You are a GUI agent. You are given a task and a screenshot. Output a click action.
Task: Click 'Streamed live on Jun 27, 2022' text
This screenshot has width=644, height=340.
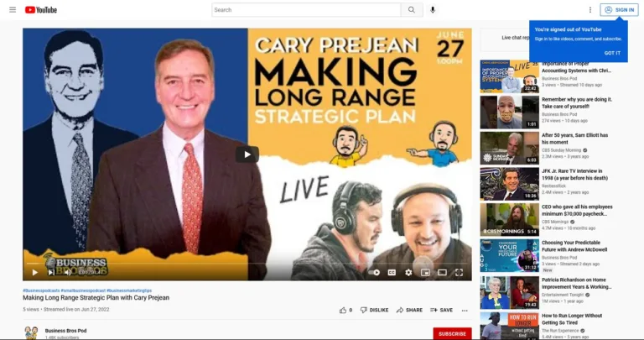pyautogui.click(x=76, y=309)
